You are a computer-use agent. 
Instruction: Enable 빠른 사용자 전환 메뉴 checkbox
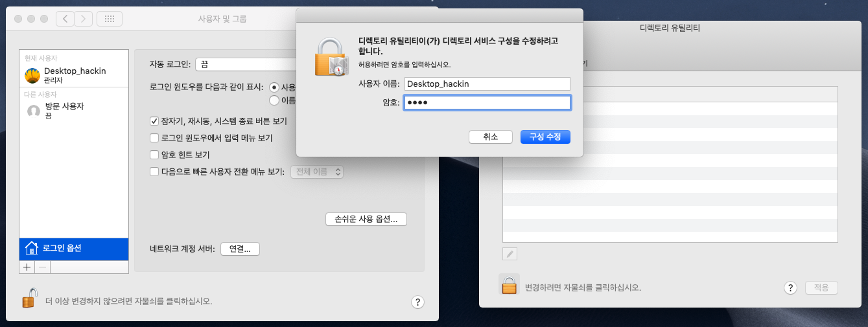click(154, 172)
